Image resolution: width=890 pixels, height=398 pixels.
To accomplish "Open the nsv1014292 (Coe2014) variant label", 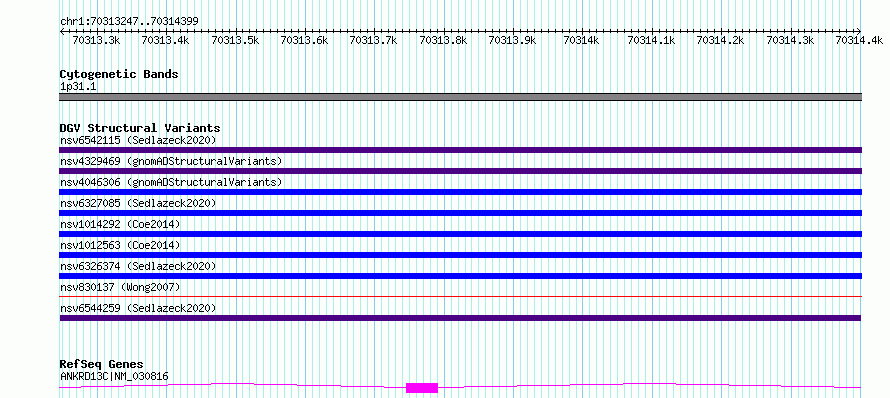I will click(120, 224).
